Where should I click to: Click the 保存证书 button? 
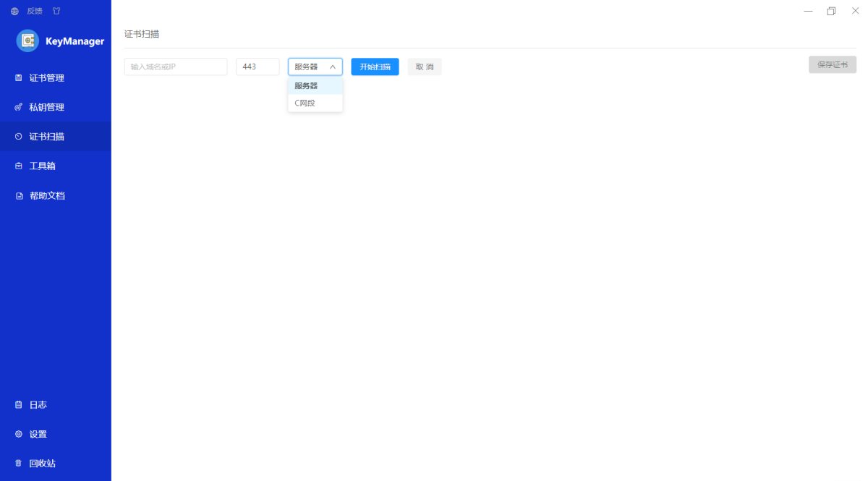click(x=832, y=64)
